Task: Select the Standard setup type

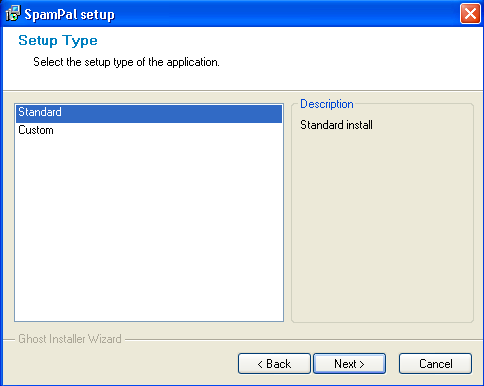Action: (x=149, y=113)
